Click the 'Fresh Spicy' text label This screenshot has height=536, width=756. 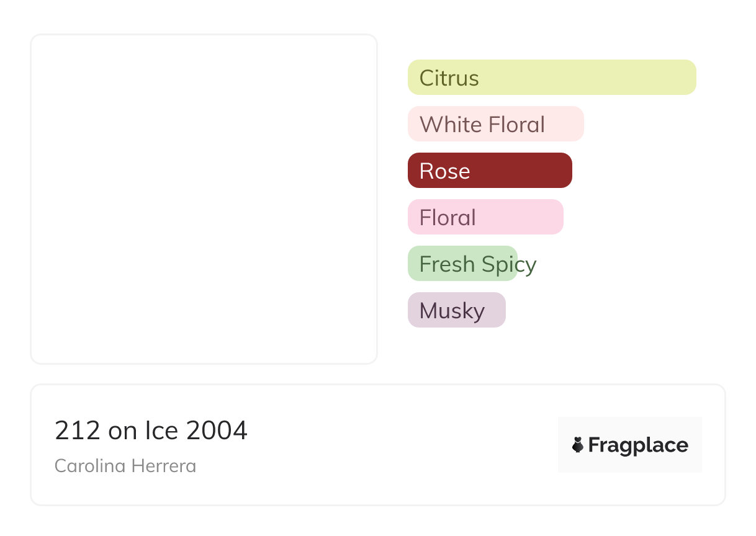(477, 264)
